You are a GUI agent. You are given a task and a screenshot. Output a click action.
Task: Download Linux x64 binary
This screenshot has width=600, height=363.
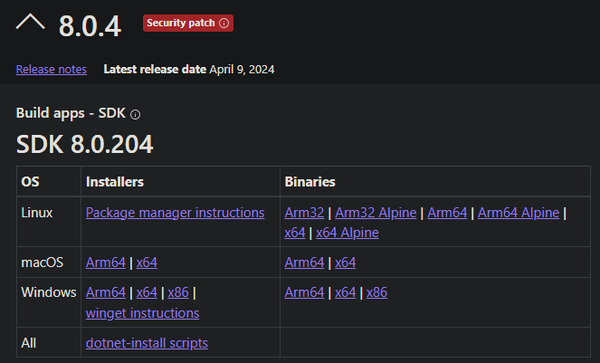click(295, 233)
